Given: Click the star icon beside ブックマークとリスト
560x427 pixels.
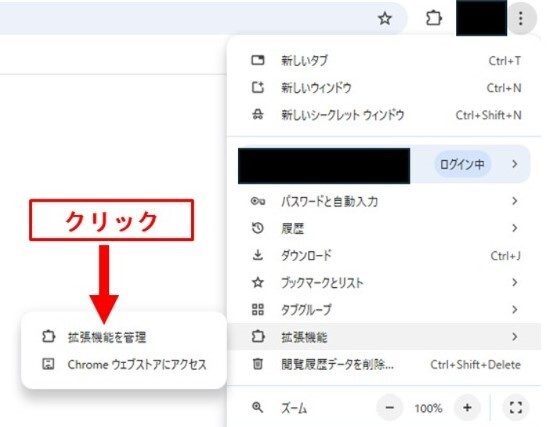Looking at the screenshot, I should tap(258, 282).
